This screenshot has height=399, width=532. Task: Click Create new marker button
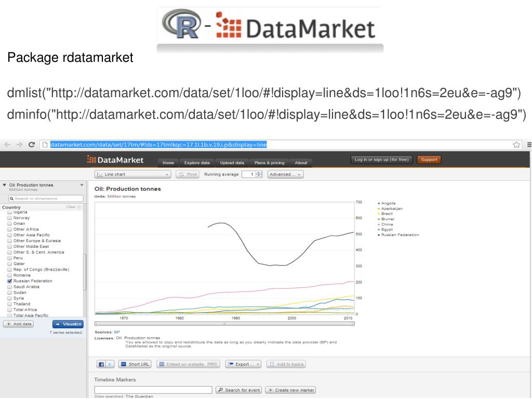(x=290, y=390)
